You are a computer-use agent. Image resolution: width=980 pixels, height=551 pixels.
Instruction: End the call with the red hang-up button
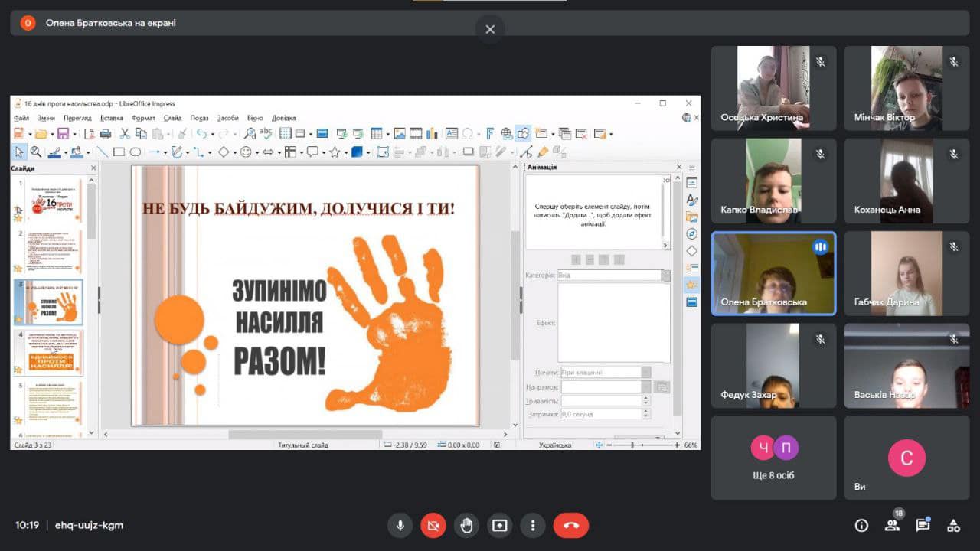coord(570,526)
